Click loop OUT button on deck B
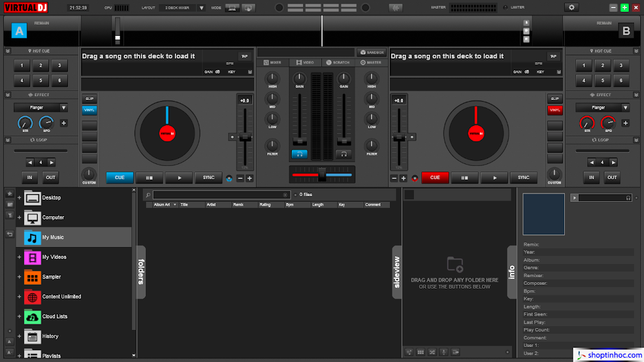The image size is (644, 362). 612,178
